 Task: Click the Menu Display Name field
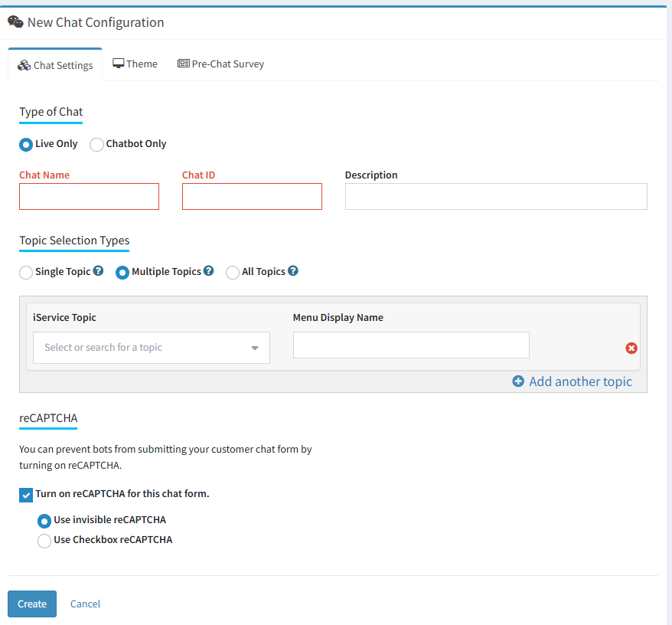pos(411,345)
